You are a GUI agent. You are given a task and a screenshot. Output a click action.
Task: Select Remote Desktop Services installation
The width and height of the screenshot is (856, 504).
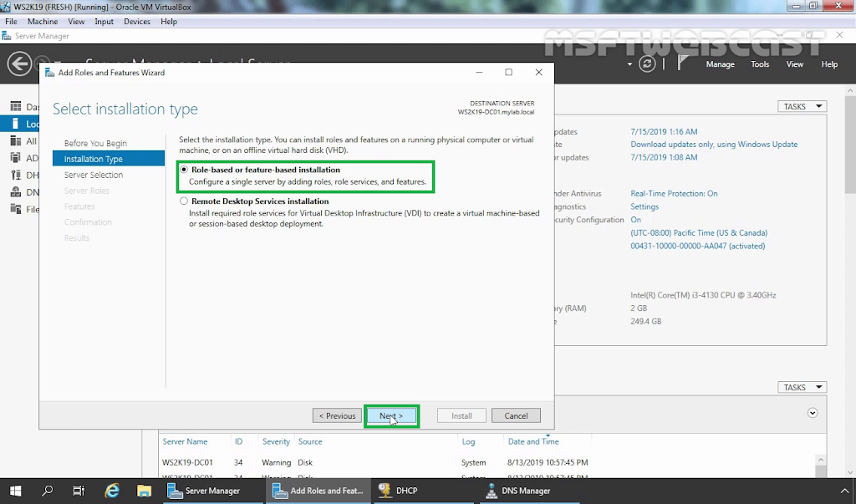point(184,201)
